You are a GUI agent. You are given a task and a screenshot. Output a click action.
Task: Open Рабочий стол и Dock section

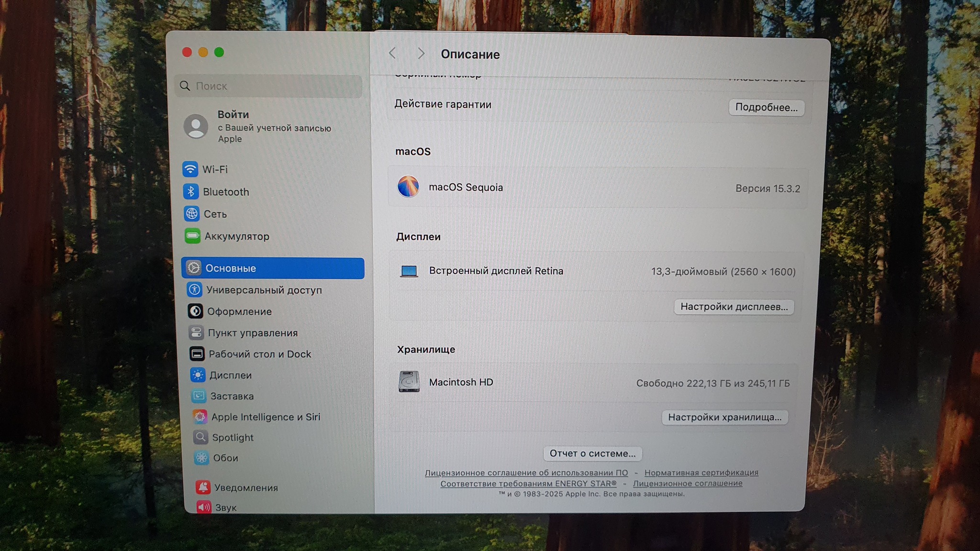[x=260, y=354]
